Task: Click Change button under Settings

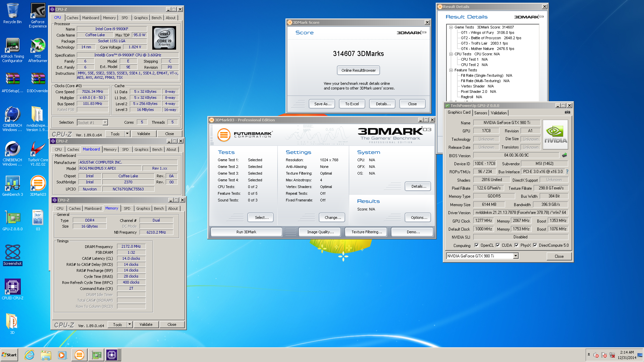Action: tap(333, 218)
